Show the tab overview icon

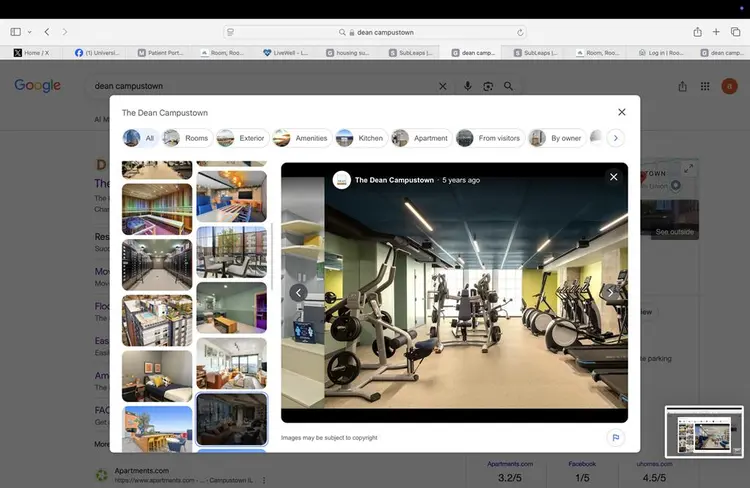pos(736,32)
